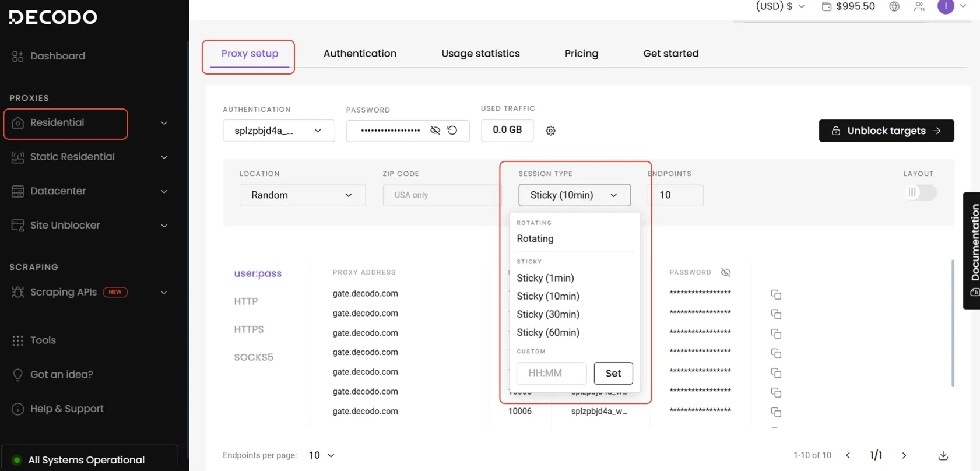The image size is (980, 471).
Task: Click the endpoints table vertical scrollbar
Action: click(x=953, y=324)
